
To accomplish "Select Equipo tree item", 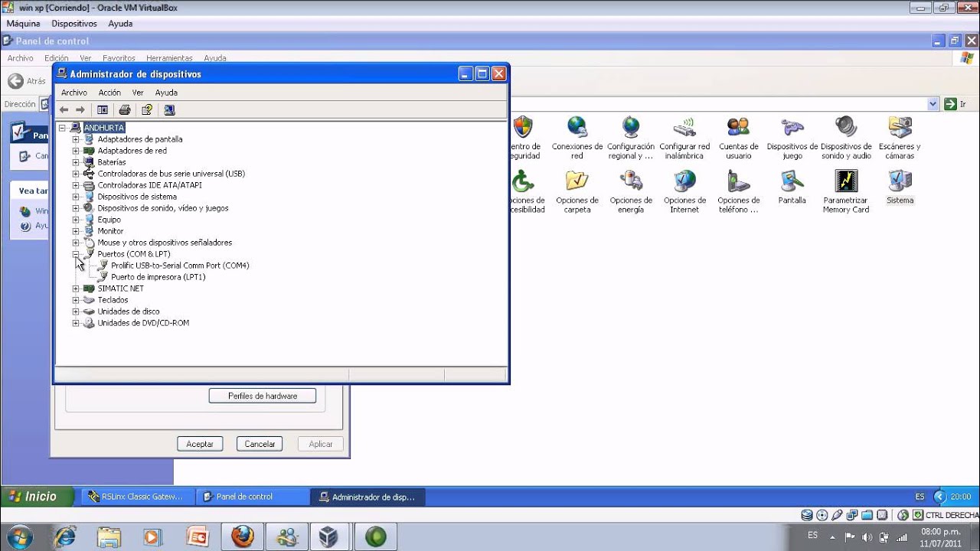I will click(x=109, y=220).
